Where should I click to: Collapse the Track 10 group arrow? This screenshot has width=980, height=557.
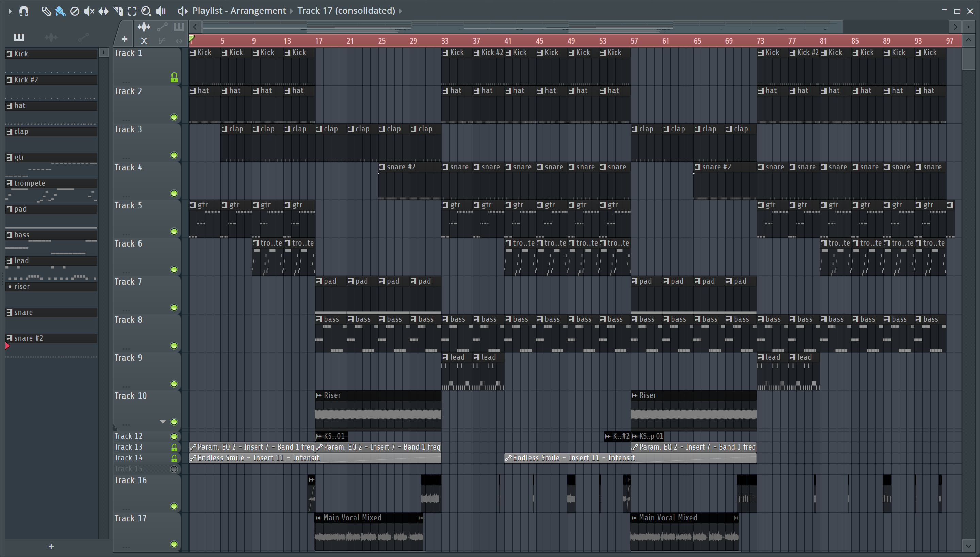(163, 422)
